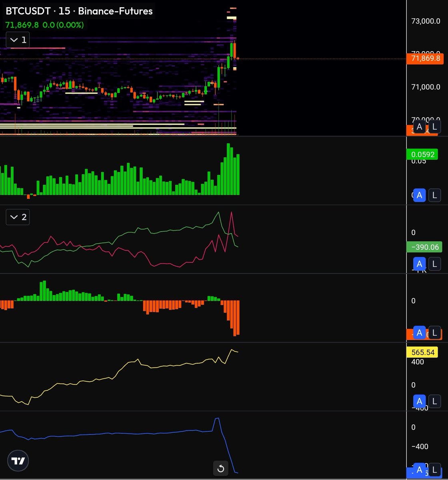Click L button in green histogram pane
The height and width of the screenshot is (480, 448).
coord(434,195)
